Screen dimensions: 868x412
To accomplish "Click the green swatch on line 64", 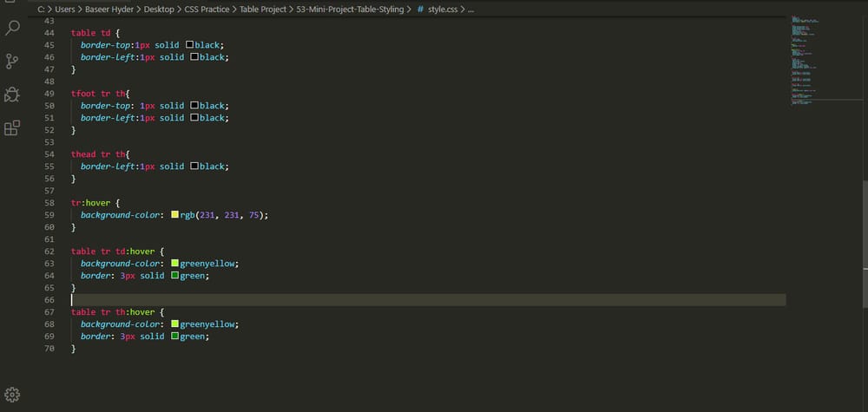I will pos(175,276).
